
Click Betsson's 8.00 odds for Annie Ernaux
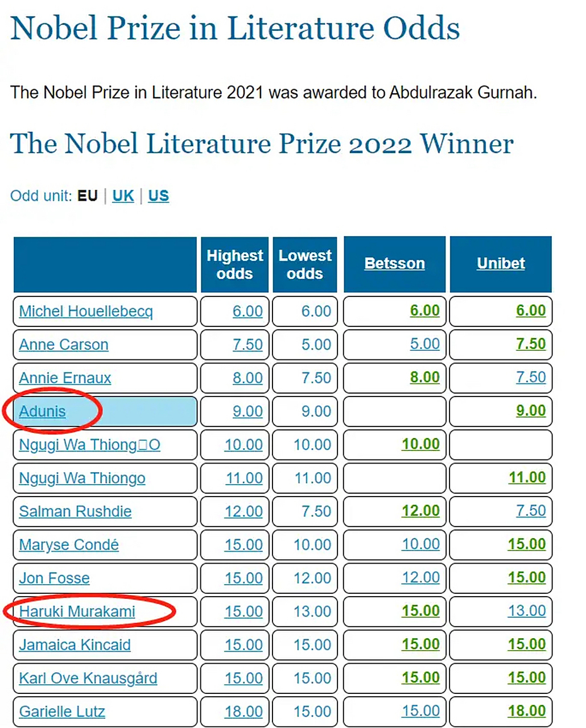pyautogui.click(x=424, y=378)
